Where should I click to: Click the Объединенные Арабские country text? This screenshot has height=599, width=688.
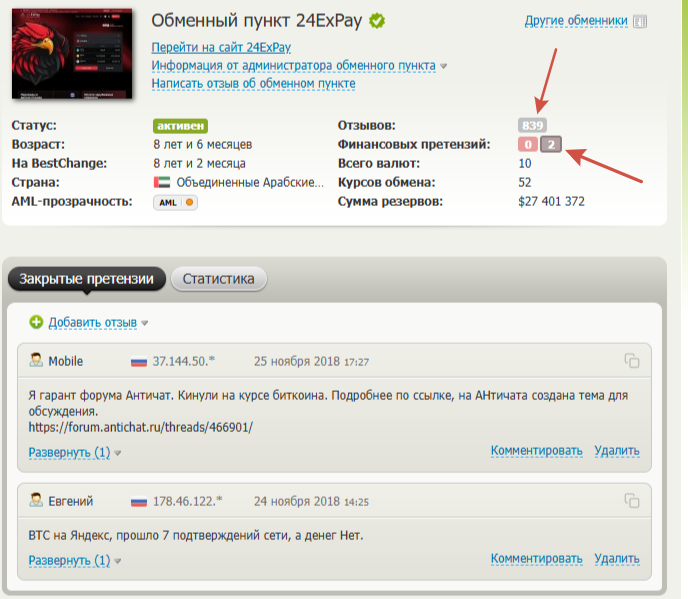[250, 183]
